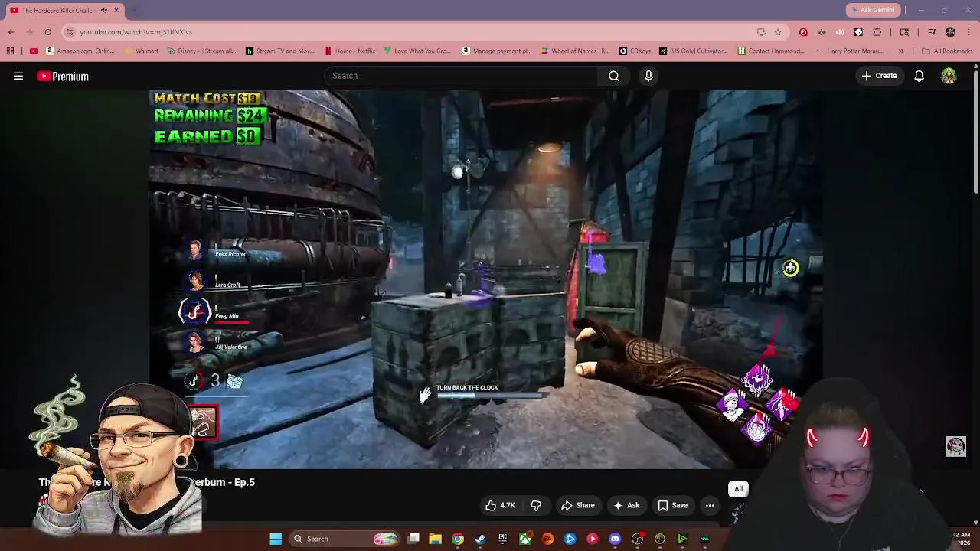Click the magnifier search button on YouTube
The width and height of the screenshot is (980, 551).
pyautogui.click(x=614, y=76)
